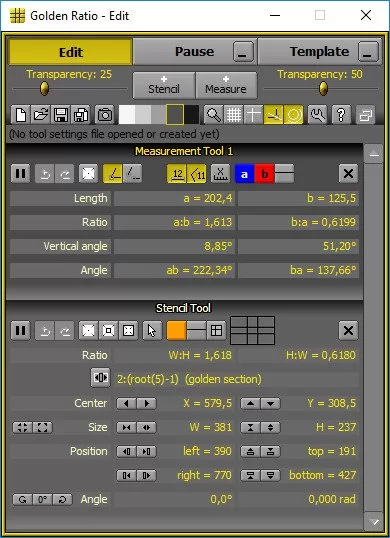The height and width of the screenshot is (538, 390).
Task: Redo in the Stencil Tool
Action: [x=64, y=330]
